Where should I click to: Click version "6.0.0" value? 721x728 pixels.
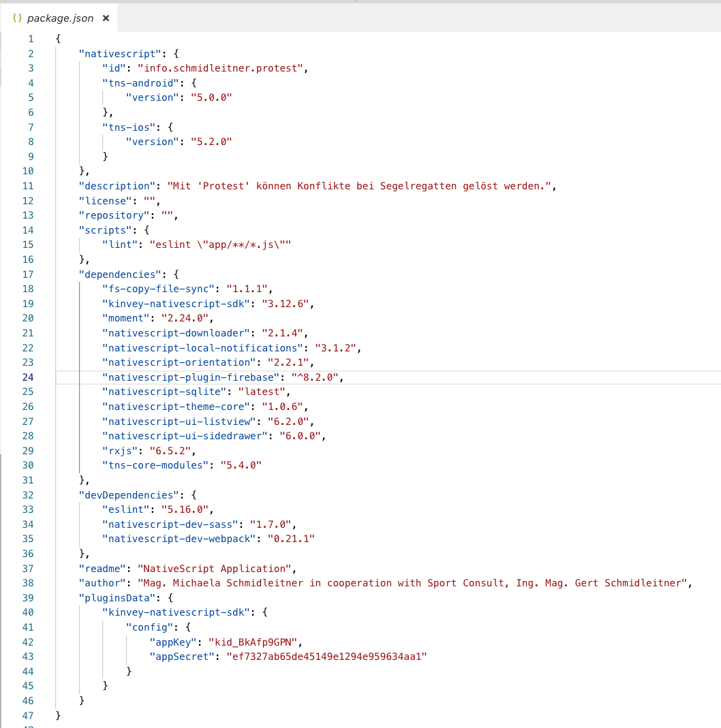(x=300, y=436)
